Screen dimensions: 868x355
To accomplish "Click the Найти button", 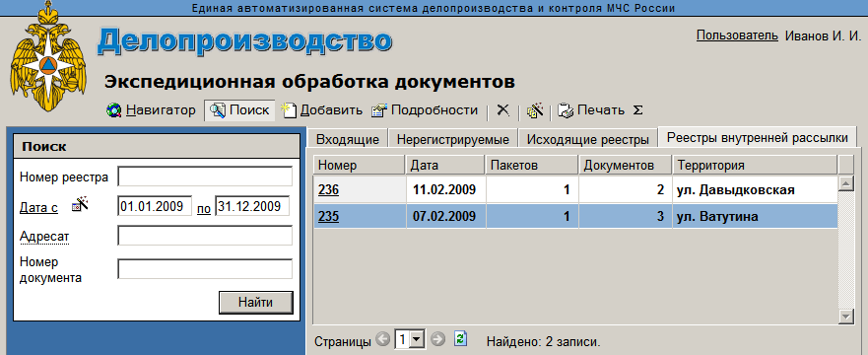I will point(256,303).
